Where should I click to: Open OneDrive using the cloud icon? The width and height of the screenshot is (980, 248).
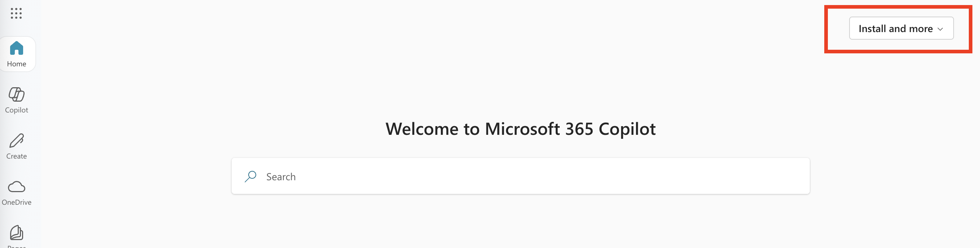tap(16, 186)
